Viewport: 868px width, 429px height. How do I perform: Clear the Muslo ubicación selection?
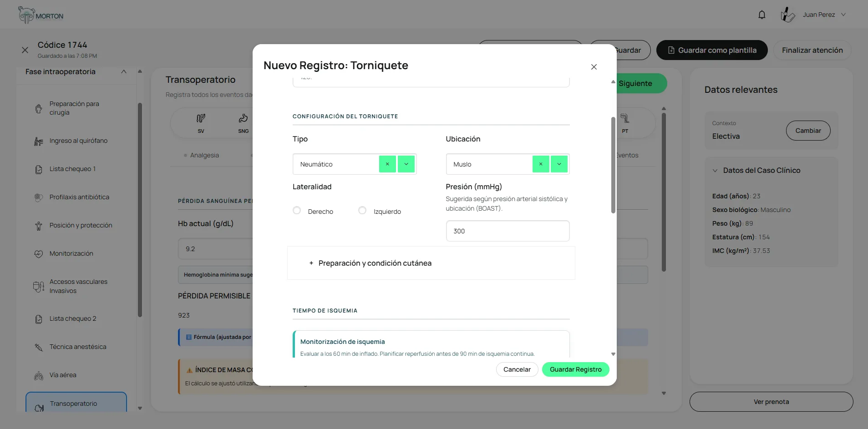click(x=541, y=164)
